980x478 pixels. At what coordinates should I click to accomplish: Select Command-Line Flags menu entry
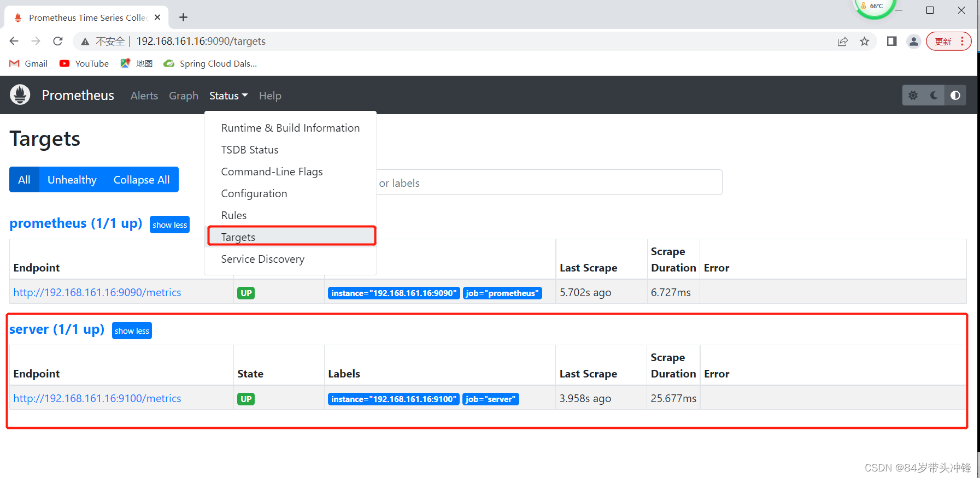(290, 172)
